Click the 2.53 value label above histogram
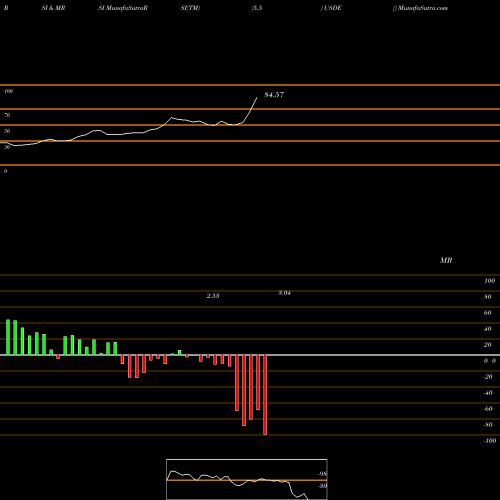 (213, 296)
